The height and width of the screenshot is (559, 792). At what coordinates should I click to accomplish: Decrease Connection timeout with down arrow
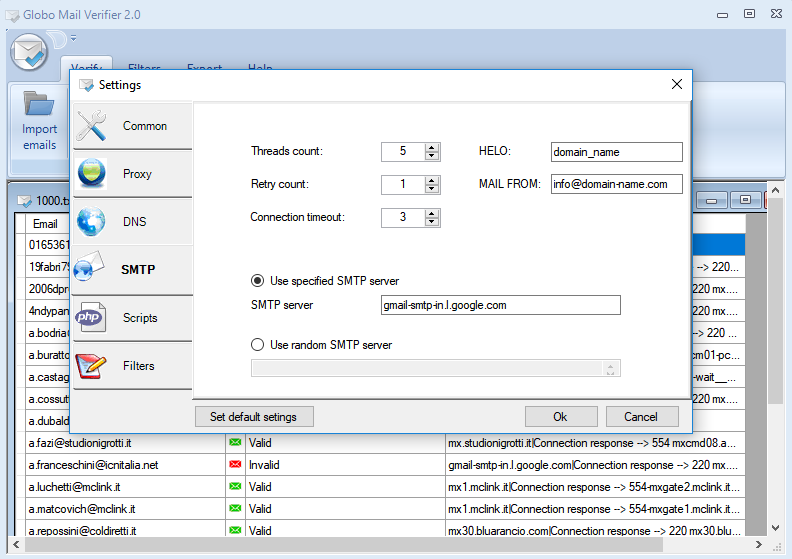[431, 222]
